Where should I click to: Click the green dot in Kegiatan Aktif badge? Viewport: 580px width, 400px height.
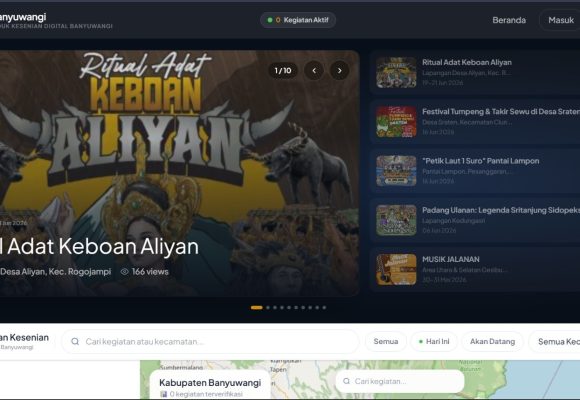click(270, 20)
